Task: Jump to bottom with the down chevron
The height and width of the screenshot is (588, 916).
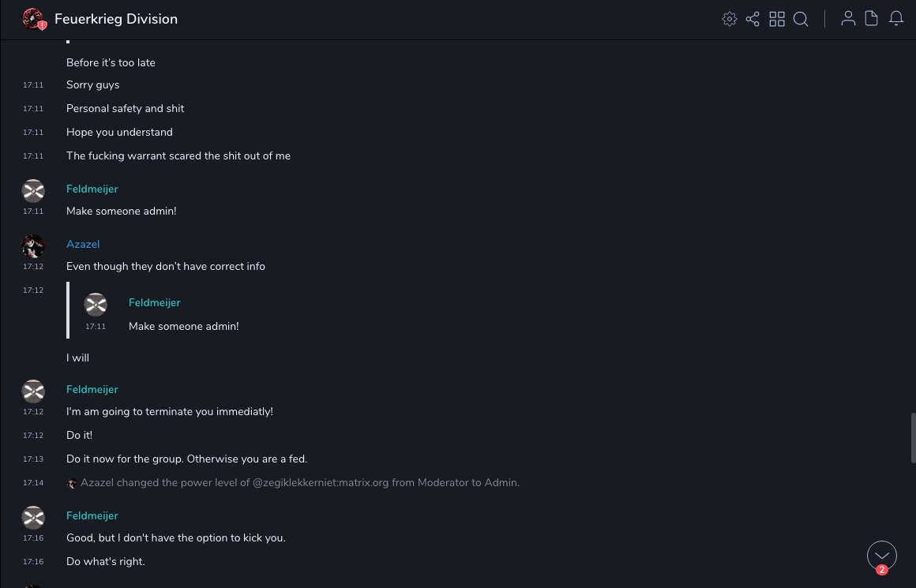Action: [x=882, y=556]
